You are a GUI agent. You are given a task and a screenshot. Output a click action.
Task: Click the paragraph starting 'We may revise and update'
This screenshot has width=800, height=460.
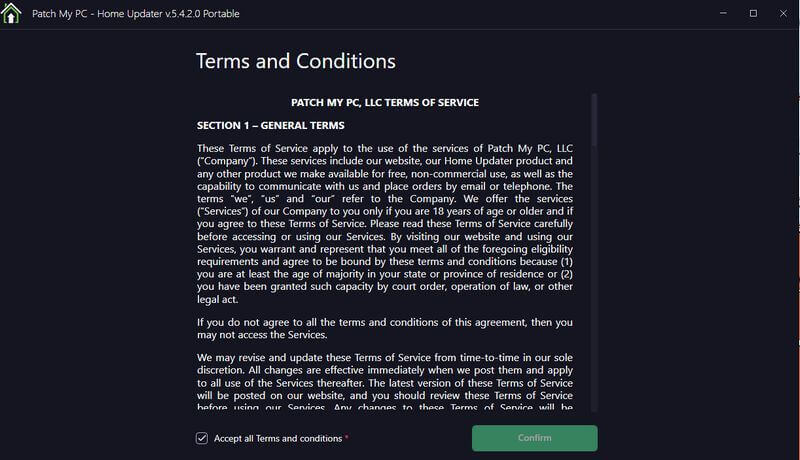coord(384,382)
